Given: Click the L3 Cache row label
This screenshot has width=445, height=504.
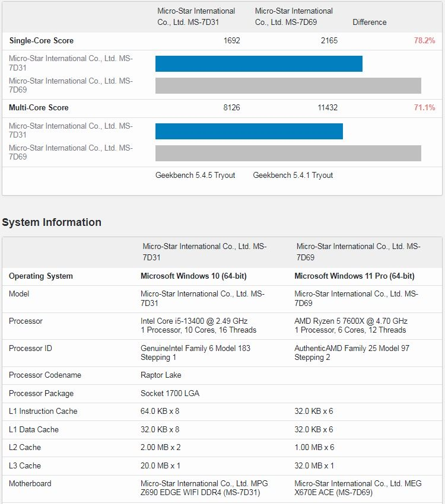Looking at the screenshot, I should 25,465.
